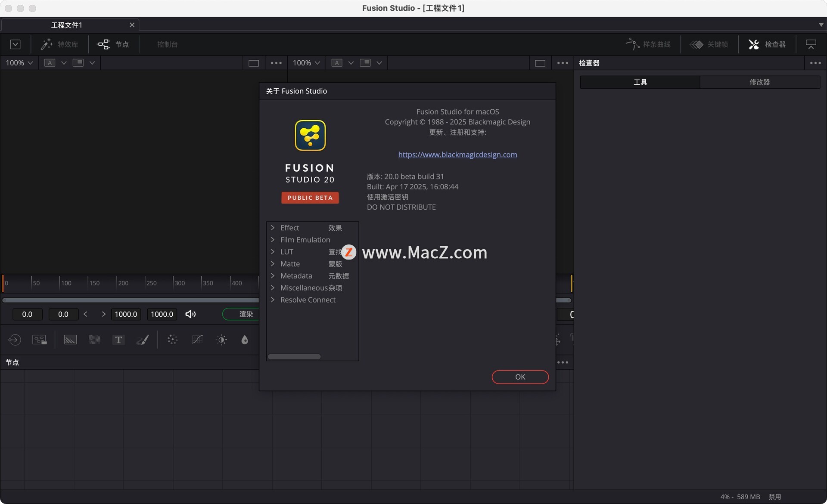
Task: Switch to the 修改器 inspector tab
Action: click(760, 82)
